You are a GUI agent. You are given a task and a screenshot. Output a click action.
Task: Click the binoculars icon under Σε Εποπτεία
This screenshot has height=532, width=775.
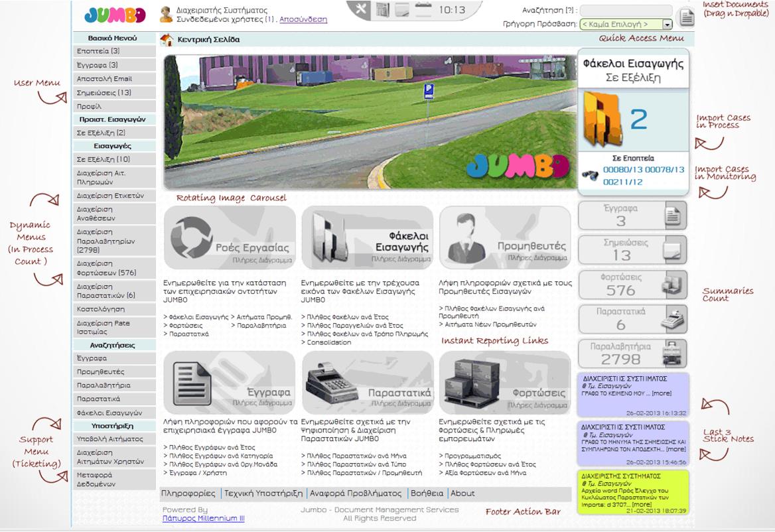(590, 175)
